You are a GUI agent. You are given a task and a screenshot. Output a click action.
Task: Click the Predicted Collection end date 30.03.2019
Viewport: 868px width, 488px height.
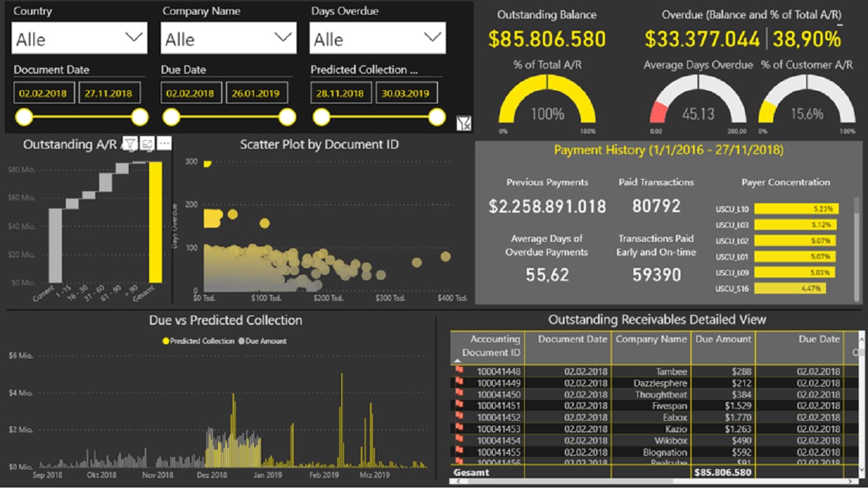(x=406, y=93)
